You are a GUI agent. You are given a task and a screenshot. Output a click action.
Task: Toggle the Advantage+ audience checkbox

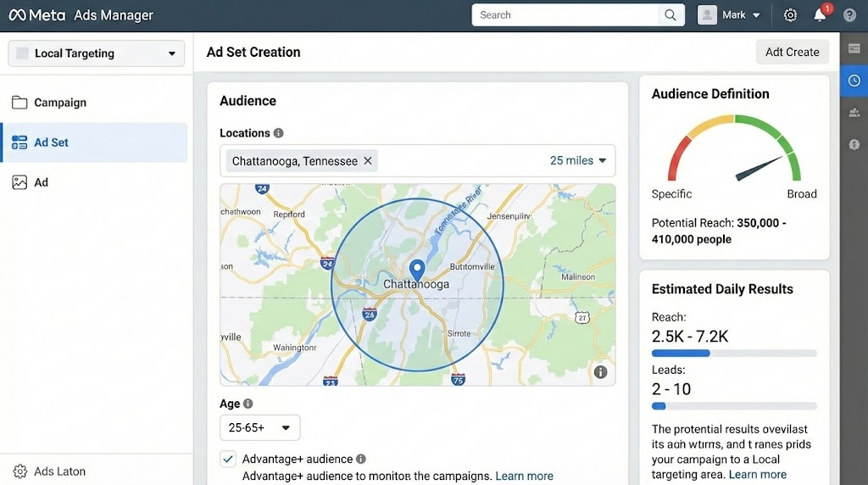click(x=228, y=459)
